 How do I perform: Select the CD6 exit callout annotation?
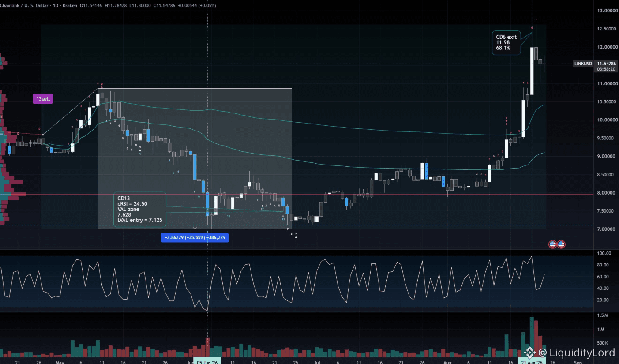(506, 42)
